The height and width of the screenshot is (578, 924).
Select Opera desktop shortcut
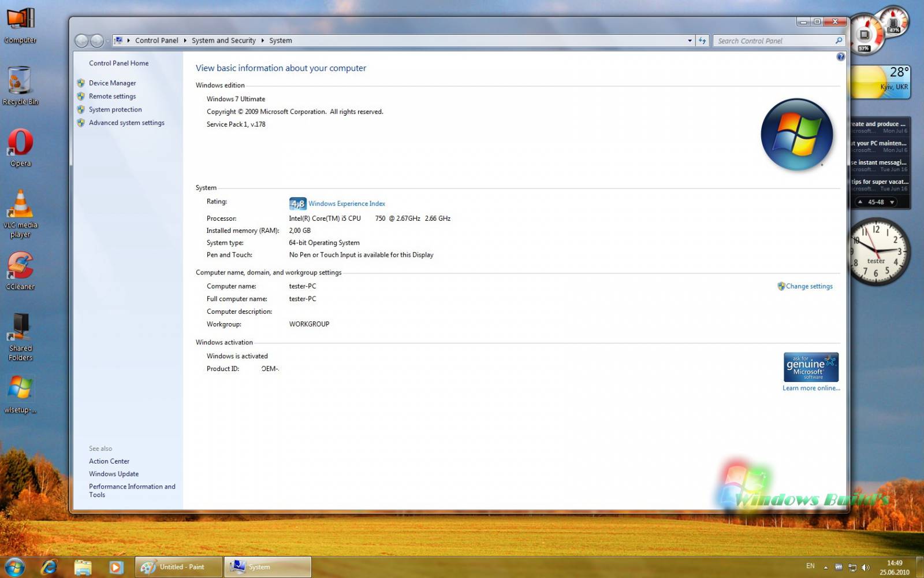pyautogui.click(x=20, y=148)
